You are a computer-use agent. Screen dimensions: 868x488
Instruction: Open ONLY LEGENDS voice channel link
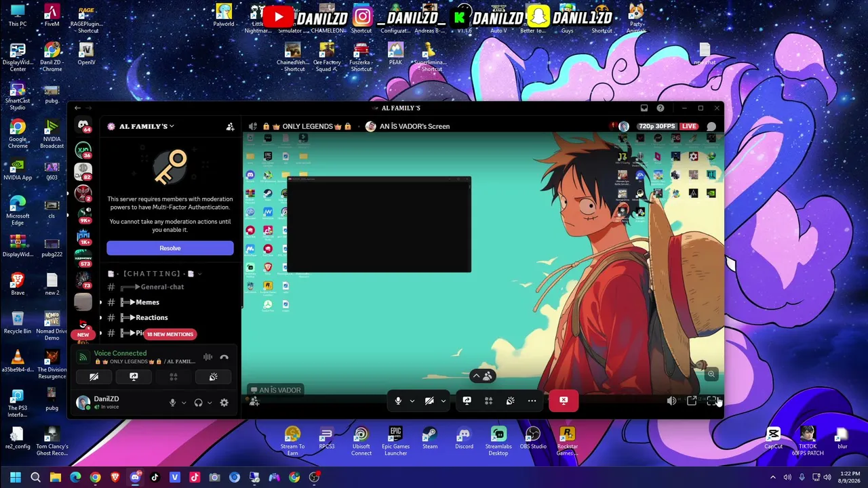click(x=145, y=362)
